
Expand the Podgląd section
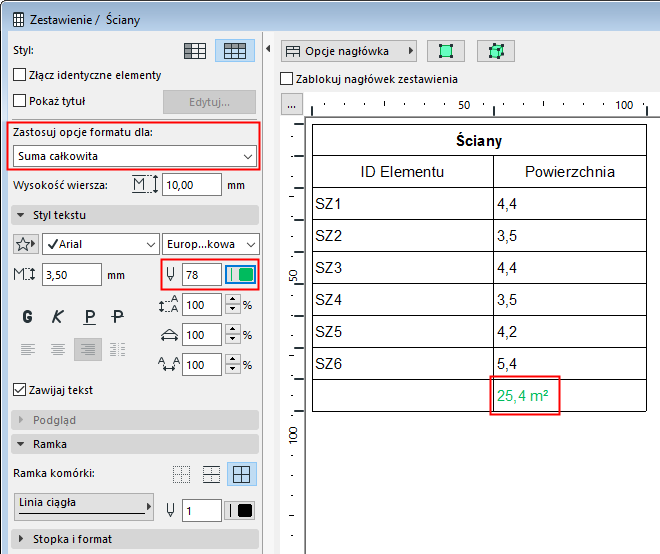click(135, 420)
